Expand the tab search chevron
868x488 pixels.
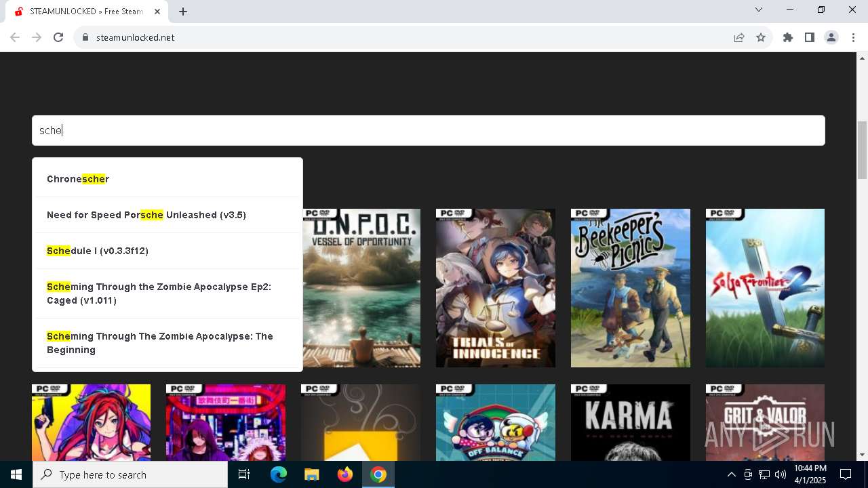[x=759, y=9]
